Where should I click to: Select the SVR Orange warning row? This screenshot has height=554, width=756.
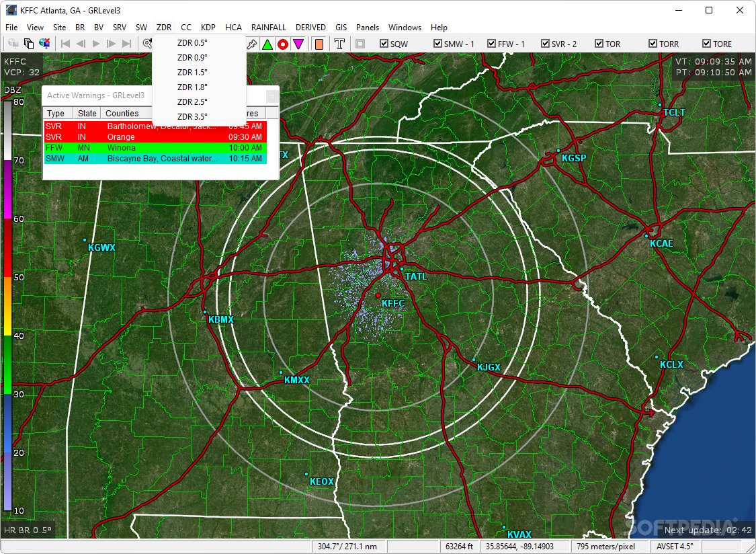pos(155,137)
